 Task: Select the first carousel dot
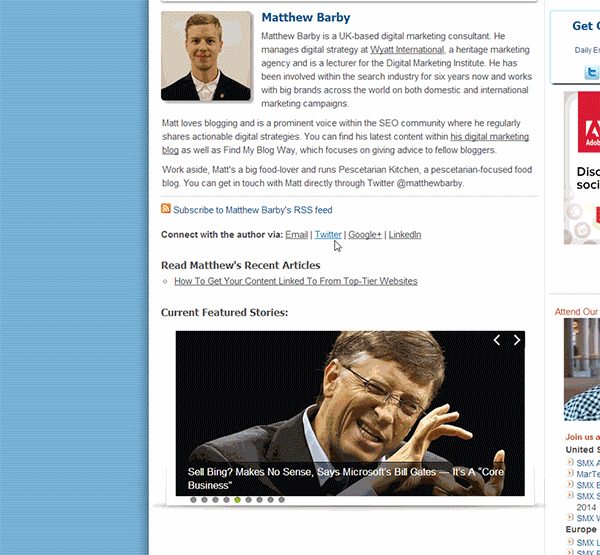pos(193,500)
